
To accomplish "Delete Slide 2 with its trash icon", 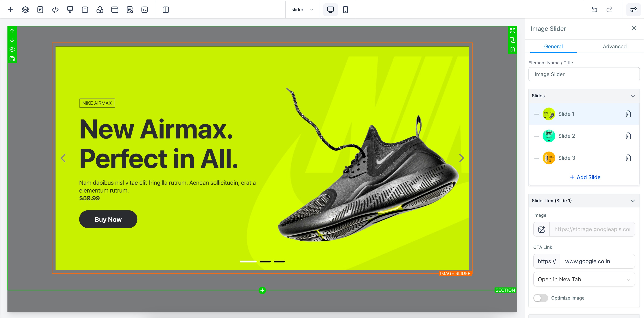I will [x=628, y=136].
